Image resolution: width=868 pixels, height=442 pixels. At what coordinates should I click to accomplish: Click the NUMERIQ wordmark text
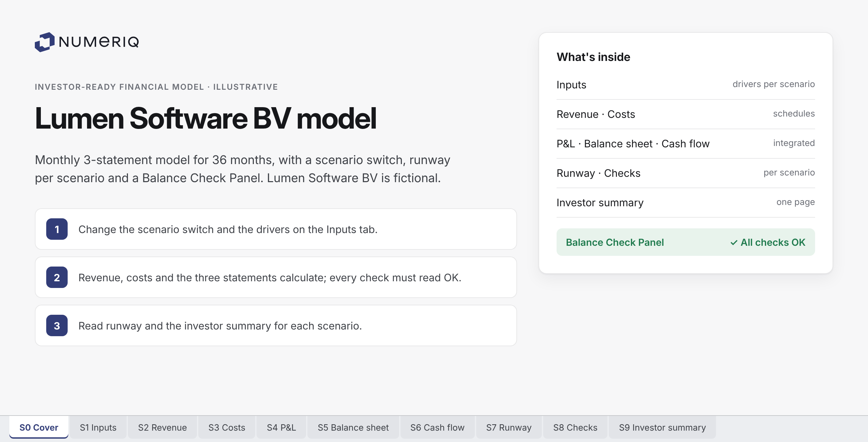99,42
